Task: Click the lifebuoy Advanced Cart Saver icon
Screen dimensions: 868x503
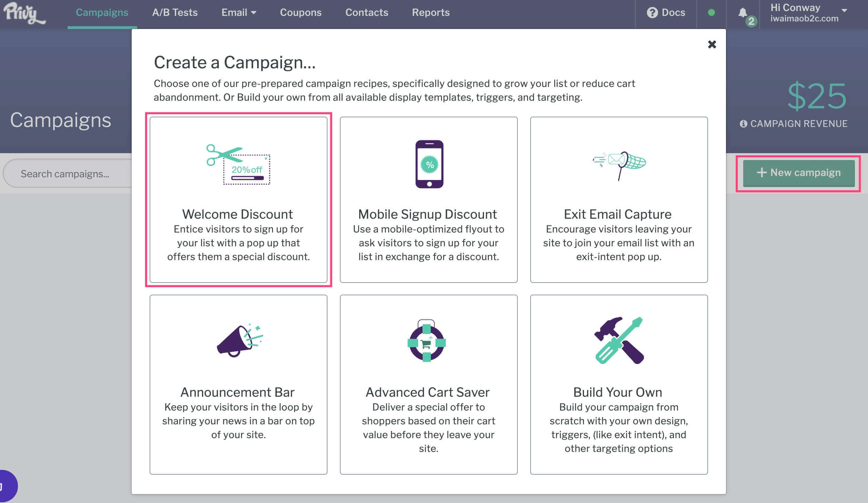Action: pyautogui.click(x=427, y=341)
